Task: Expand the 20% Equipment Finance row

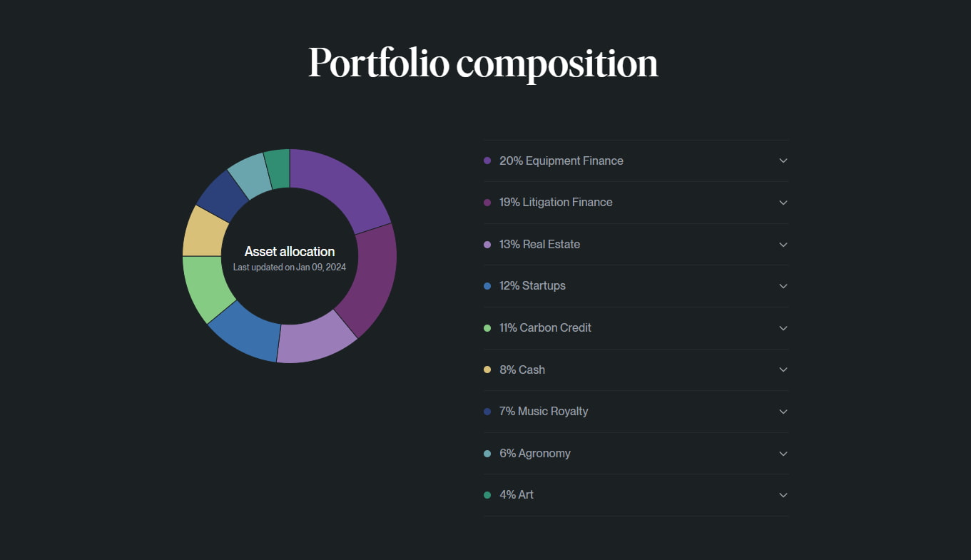Action: (783, 161)
